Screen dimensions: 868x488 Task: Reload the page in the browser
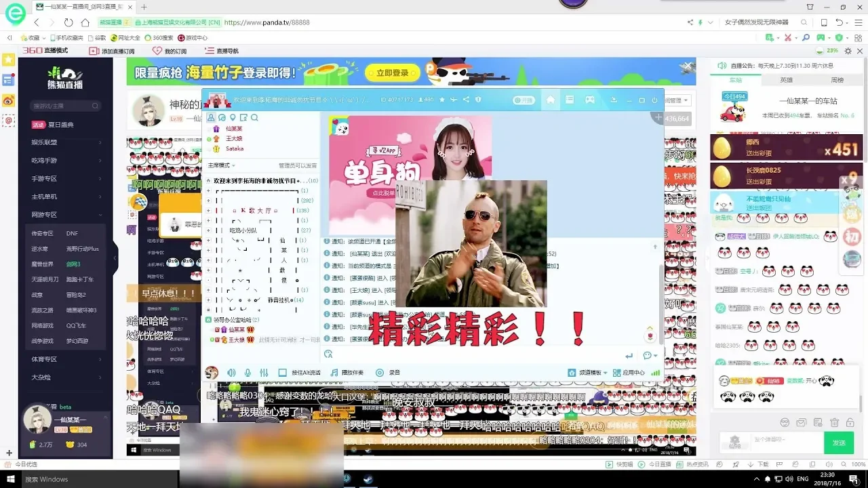pyautogui.click(x=68, y=22)
